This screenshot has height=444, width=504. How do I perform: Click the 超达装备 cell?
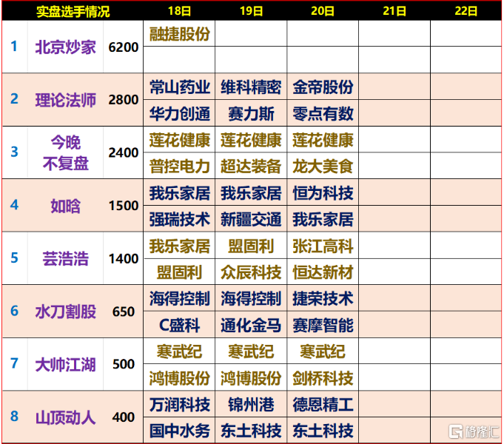(251, 166)
